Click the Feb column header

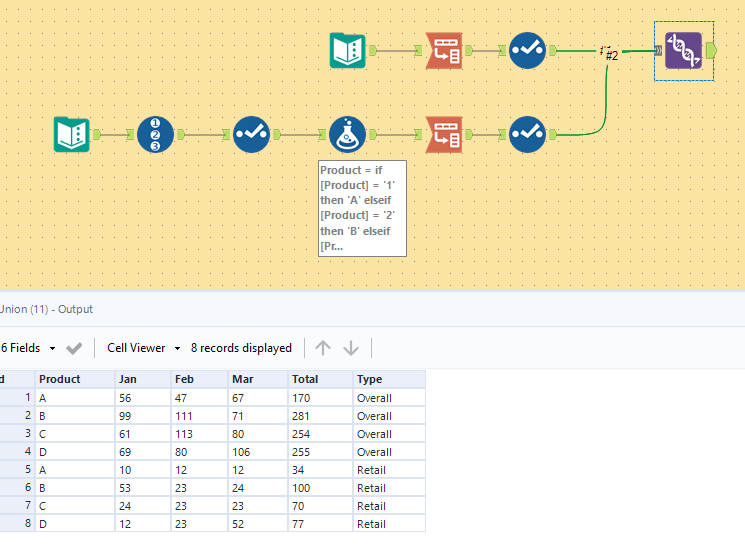pyautogui.click(x=200, y=379)
